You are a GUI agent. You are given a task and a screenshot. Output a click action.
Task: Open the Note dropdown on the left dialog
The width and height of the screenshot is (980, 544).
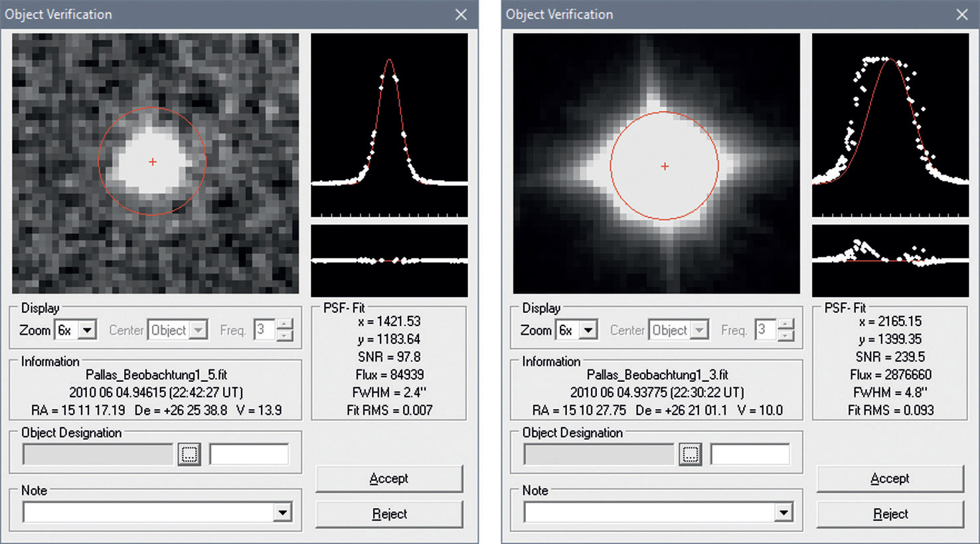pyautogui.click(x=283, y=511)
